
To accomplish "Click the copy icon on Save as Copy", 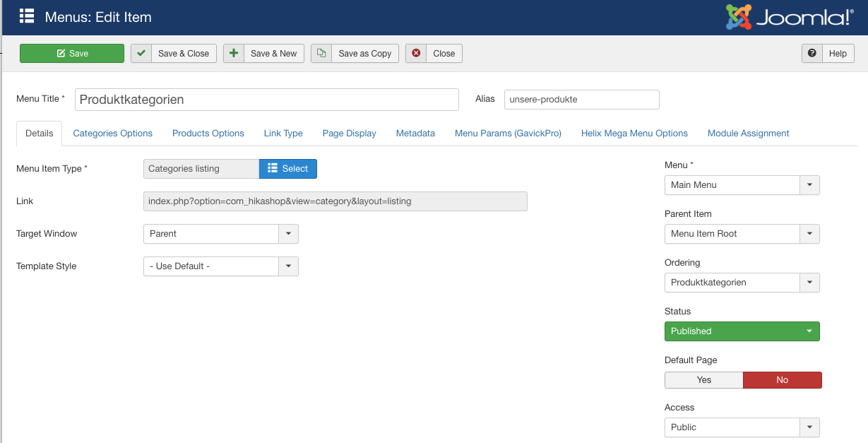I will coord(321,54).
